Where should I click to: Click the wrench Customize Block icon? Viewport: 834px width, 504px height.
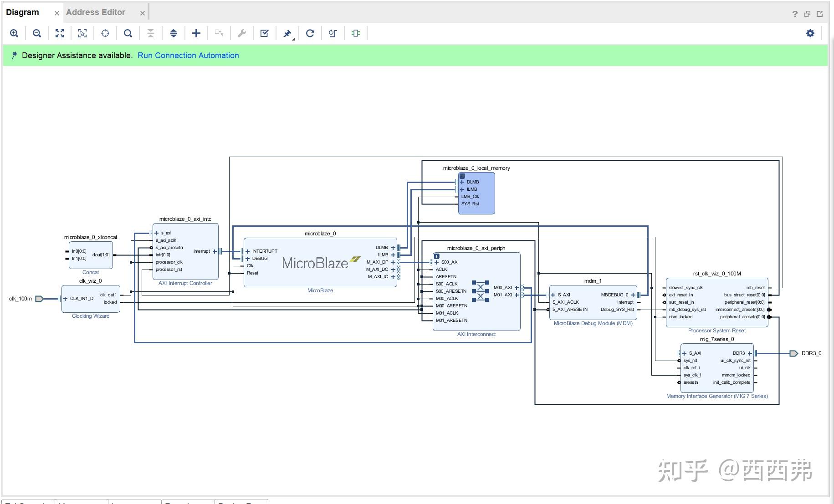tap(242, 33)
